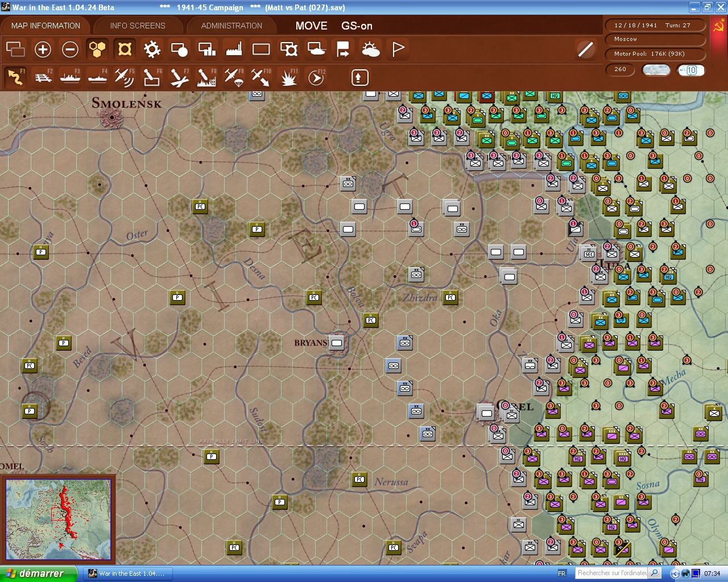Open the Map Information tab
The width and height of the screenshot is (728, 582).
[45, 26]
